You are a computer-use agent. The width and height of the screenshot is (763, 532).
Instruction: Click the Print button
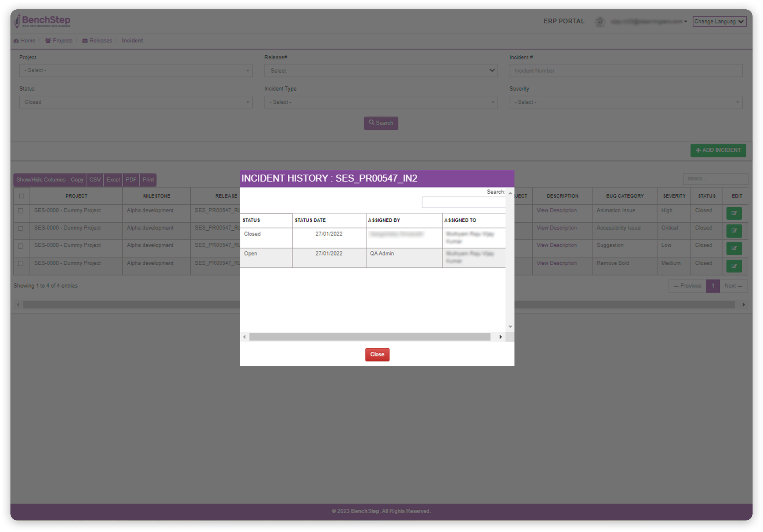[x=148, y=180]
